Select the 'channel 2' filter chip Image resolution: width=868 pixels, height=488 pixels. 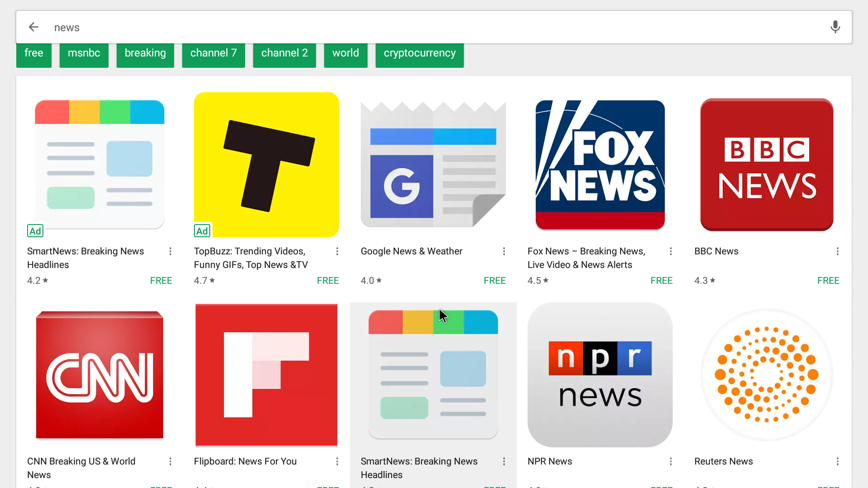pyautogui.click(x=284, y=54)
